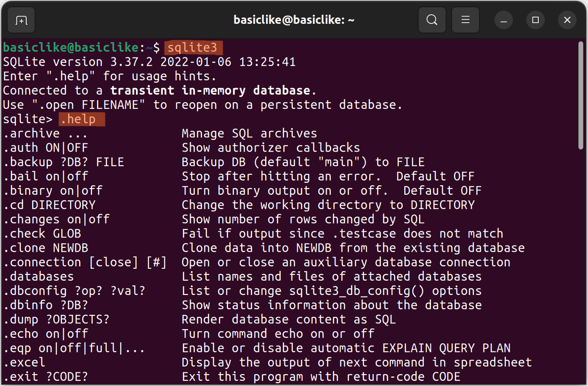588x386 pixels.
Task: Click 'Show authorizer callbacks' description
Action: pos(271,148)
